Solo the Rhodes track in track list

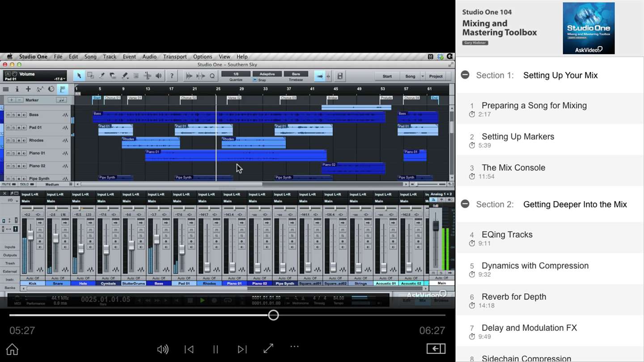[13, 141]
